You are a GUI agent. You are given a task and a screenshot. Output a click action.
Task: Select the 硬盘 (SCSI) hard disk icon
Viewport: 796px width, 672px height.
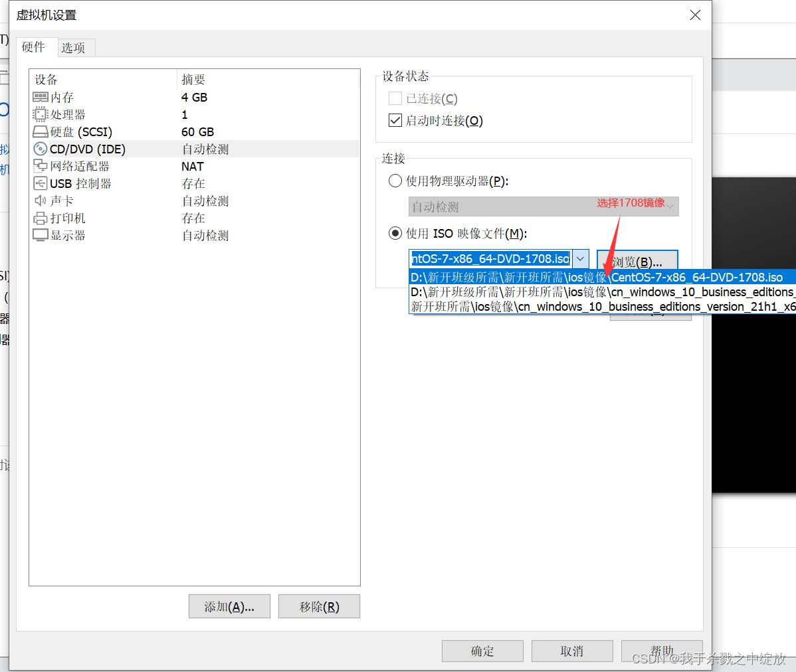pyautogui.click(x=41, y=132)
